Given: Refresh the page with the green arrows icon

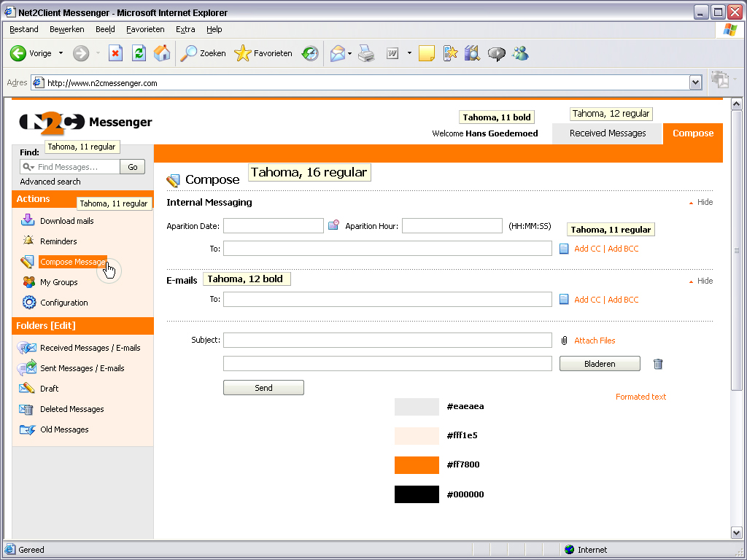Looking at the screenshot, I should tap(139, 53).
